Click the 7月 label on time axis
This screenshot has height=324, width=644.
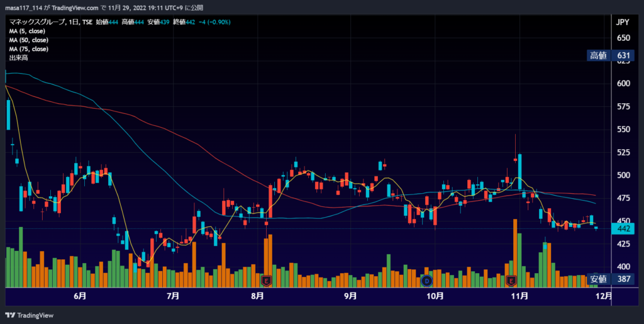click(x=174, y=296)
